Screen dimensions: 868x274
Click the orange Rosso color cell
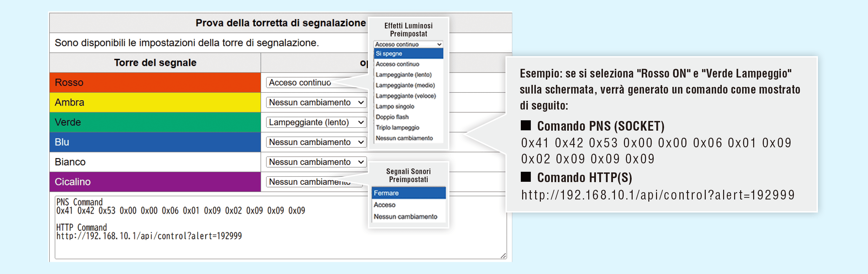[155, 82]
